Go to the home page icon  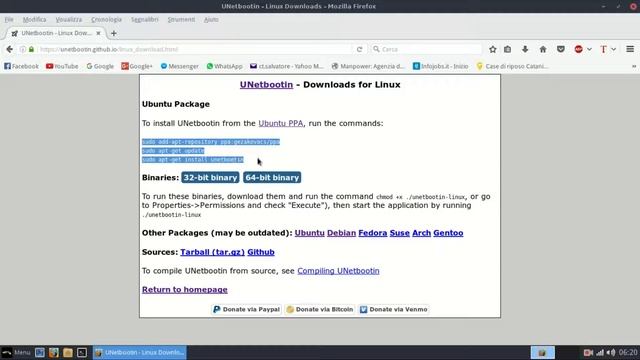coord(543,49)
